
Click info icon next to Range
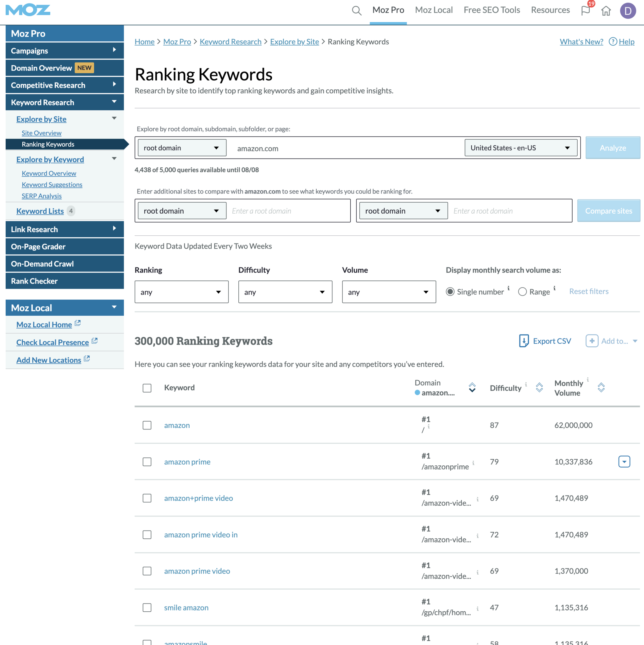coord(555,288)
